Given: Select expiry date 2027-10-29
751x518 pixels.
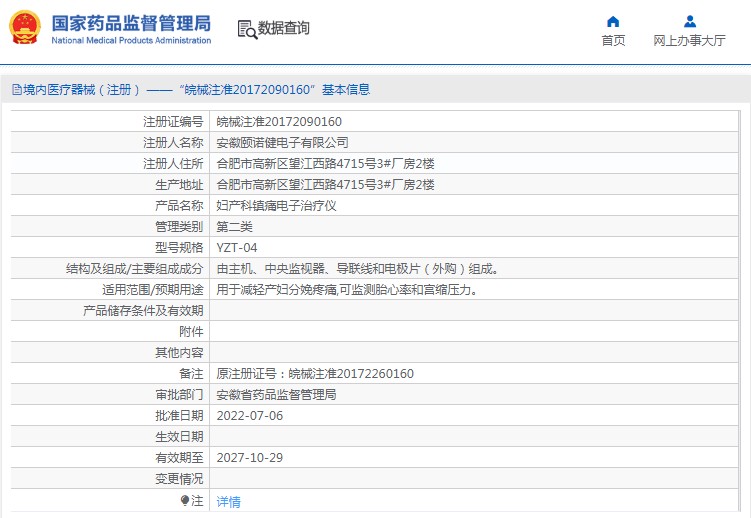Looking at the screenshot, I should (250, 458).
